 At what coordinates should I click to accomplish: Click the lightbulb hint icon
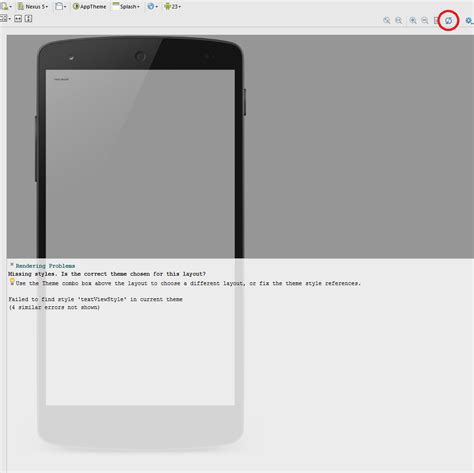click(12, 282)
